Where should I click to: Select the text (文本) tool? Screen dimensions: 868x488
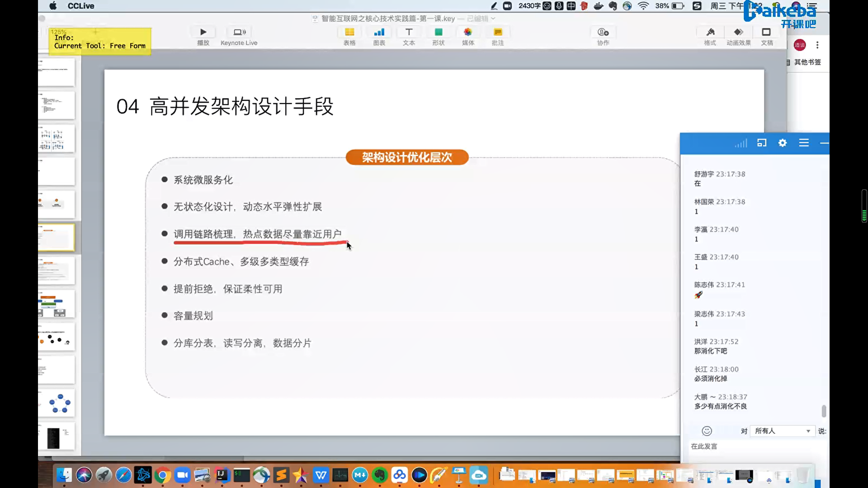coord(409,32)
